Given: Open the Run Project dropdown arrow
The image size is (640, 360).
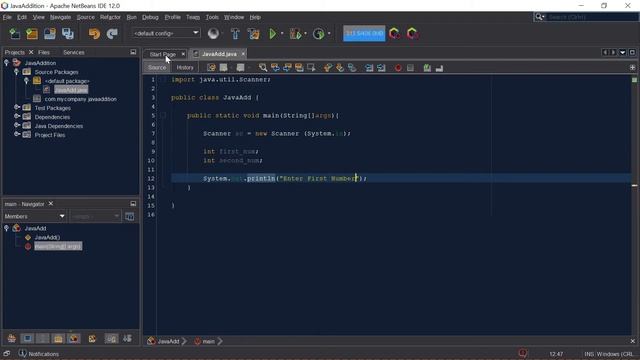Looking at the screenshot, I should point(282,33).
